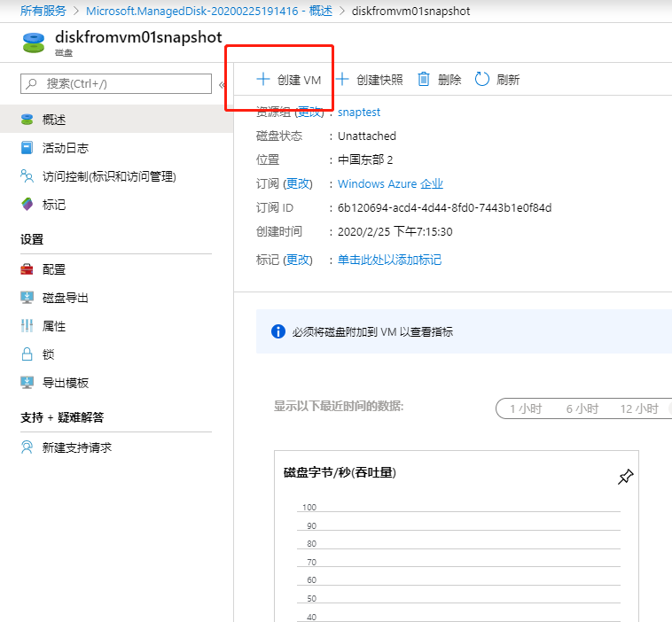Pin the 磁盘字节/秒(吞吐量) chart
Image resolution: width=672 pixels, height=622 pixels.
tap(625, 477)
